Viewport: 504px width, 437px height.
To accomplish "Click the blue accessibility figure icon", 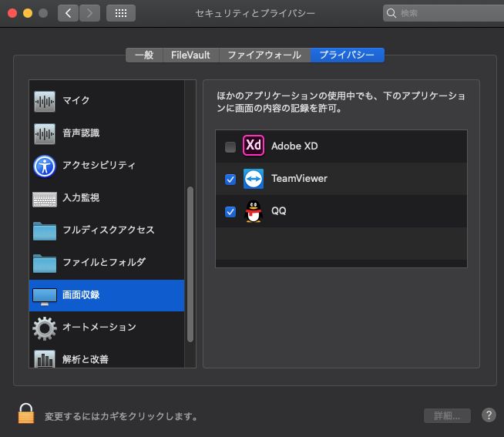I will tap(45, 166).
